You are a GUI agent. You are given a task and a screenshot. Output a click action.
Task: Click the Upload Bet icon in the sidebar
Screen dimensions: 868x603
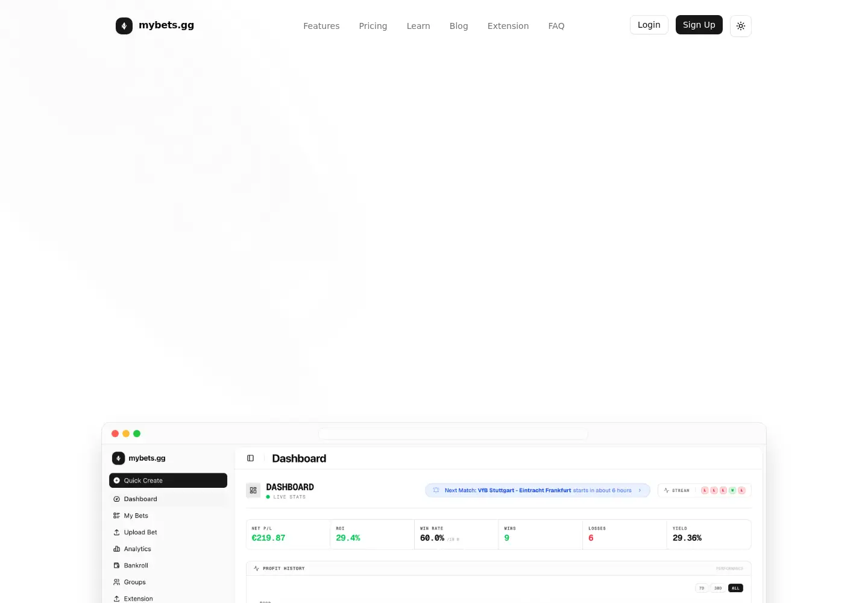point(117,532)
